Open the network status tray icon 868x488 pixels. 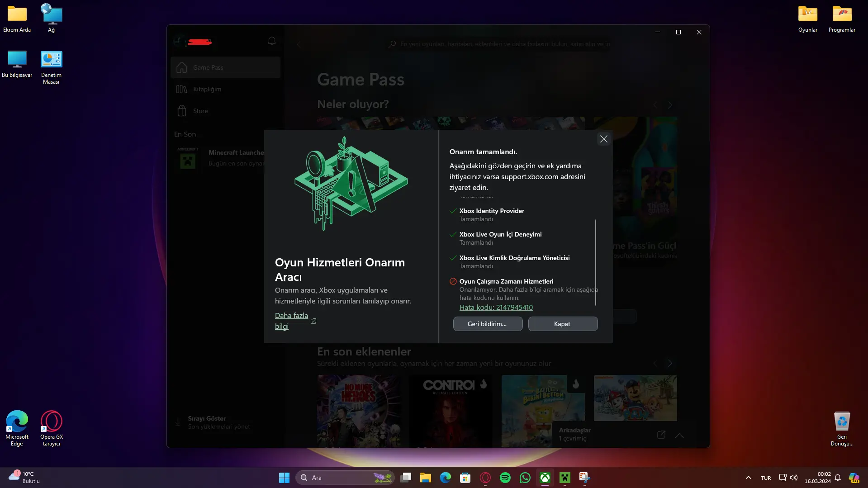point(783,478)
